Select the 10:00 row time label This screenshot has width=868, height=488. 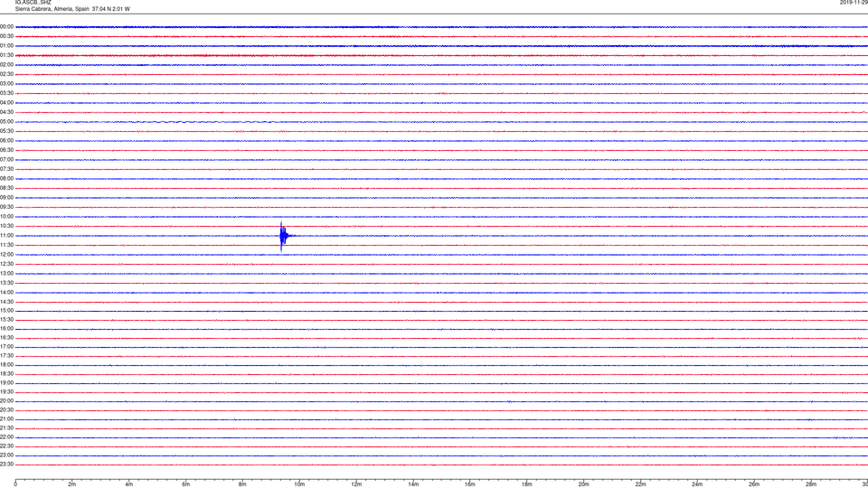pos(7,217)
